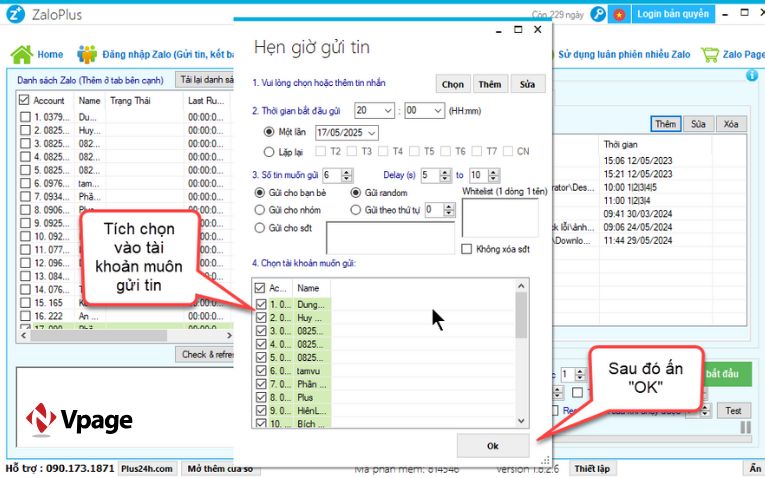Click Xóa button in main window

731,124
